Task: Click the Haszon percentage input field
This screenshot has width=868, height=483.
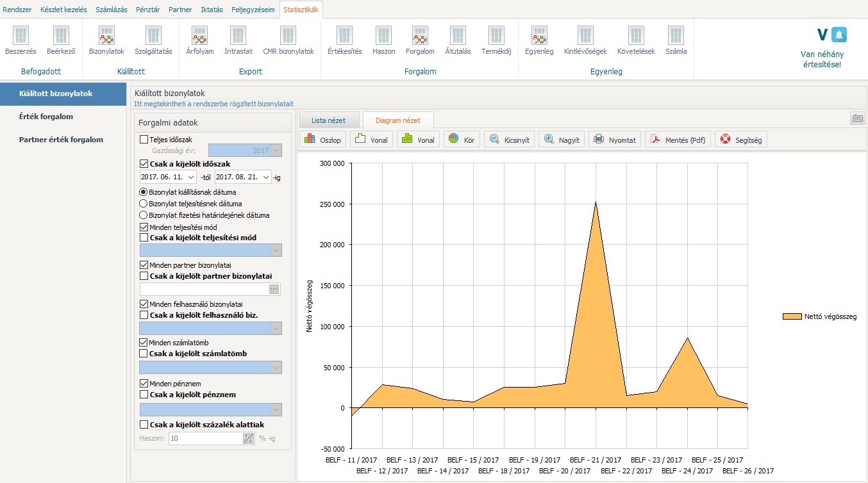Action: click(x=206, y=439)
